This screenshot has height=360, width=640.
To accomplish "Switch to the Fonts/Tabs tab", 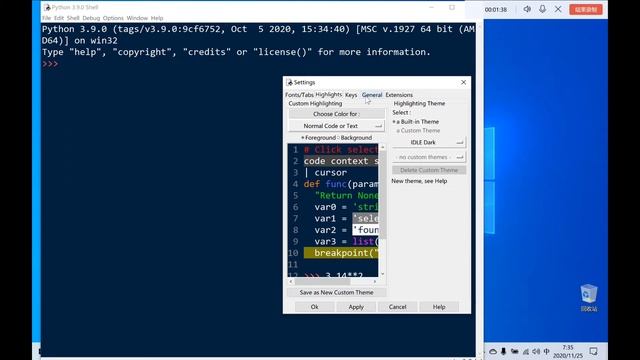I will click(299, 95).
